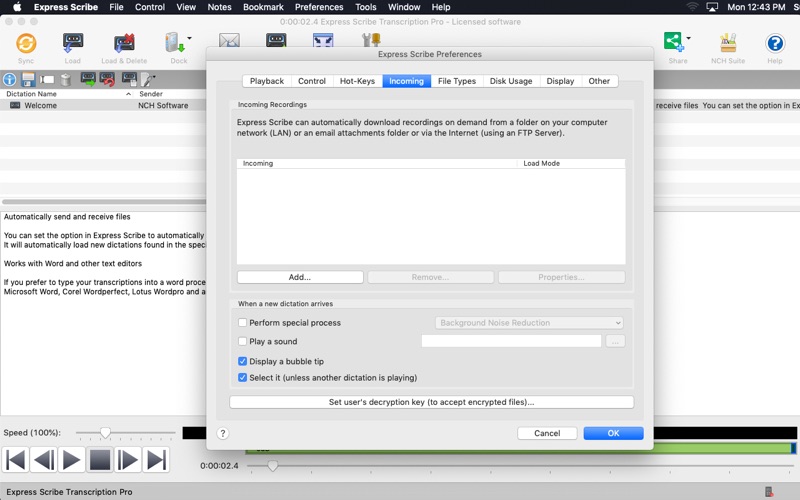Open the Background Noise Reduction dropdown
Viewport: 800px width, 500px height.
(529, 323)
